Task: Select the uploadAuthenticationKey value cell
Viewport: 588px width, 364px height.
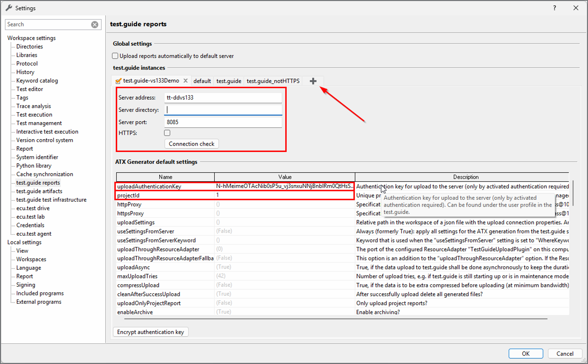Action: tap(285, 186)
